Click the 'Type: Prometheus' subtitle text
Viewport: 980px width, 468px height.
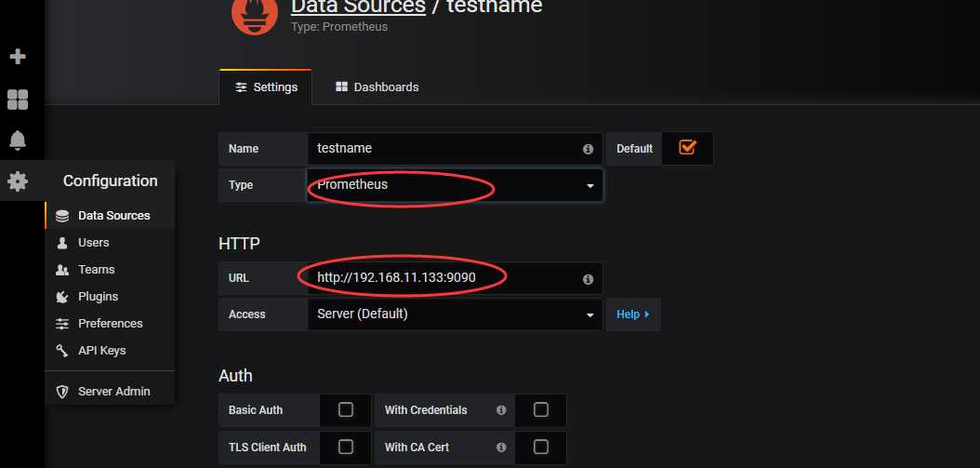point(339,27)
